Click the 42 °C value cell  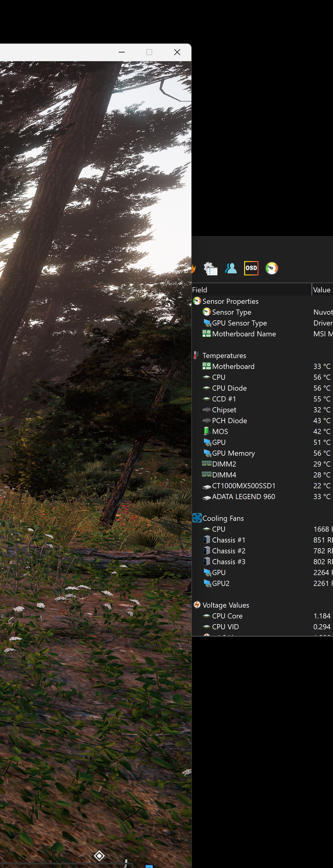click(322, 431)
